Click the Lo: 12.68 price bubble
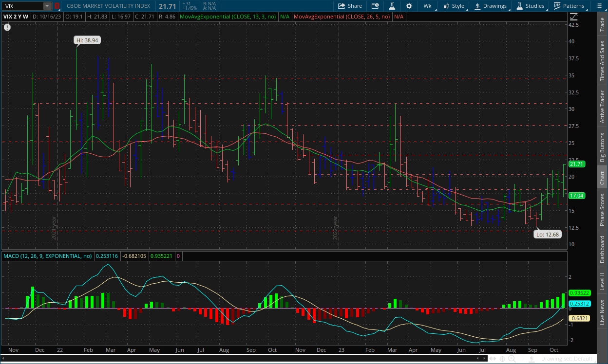Image resolution: width=608 pixels, height=364 pixels. pyautogui.click(x=547, y=234)
